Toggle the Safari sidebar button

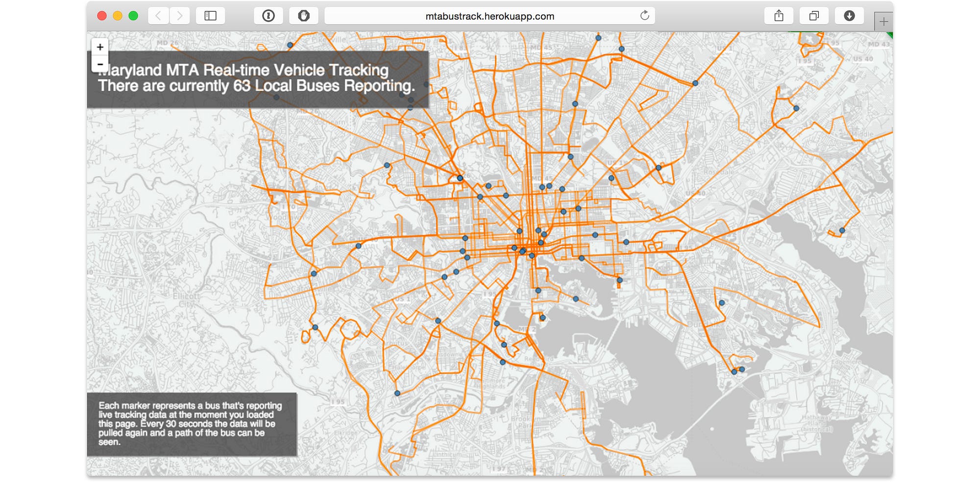(210, 16)
